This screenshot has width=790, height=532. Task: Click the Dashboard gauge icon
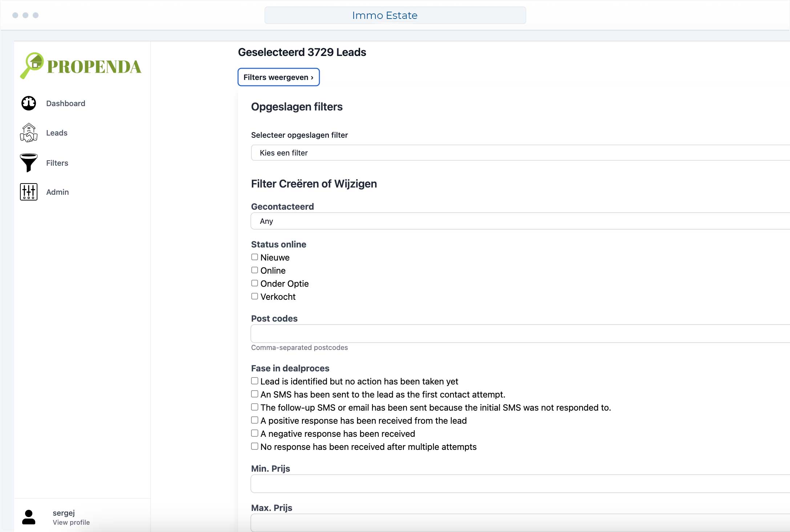tap(29, 103)
